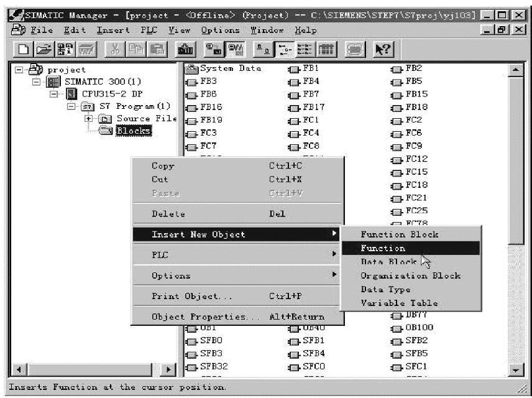Collapse the SIMATIC 300(1) node
The height and width of the screenshot is (398, 532).
click(x=37, y=82)
